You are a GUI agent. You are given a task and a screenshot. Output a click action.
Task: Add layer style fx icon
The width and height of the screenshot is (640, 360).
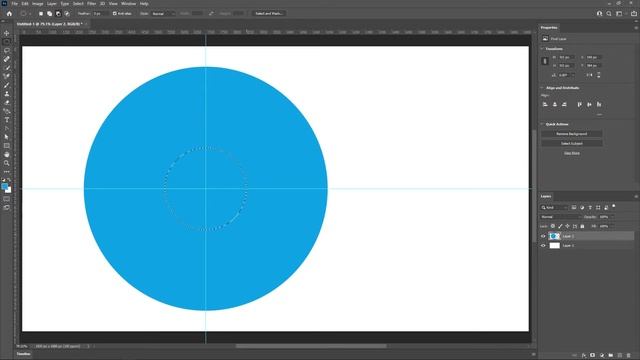click(x=584, y=356)
